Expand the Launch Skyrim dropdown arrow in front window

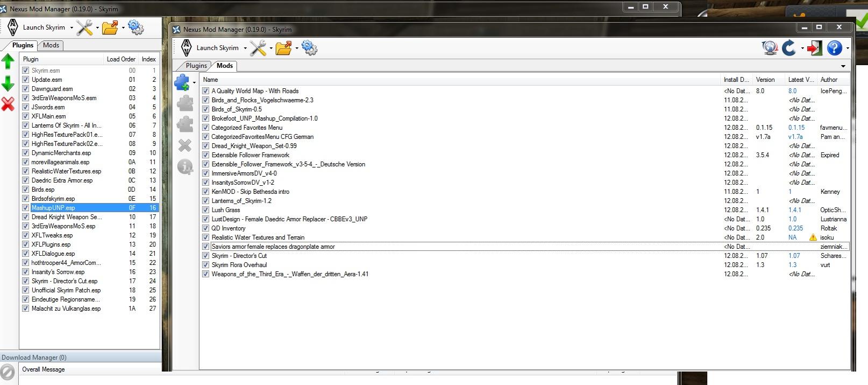click(x=245, y=48)
